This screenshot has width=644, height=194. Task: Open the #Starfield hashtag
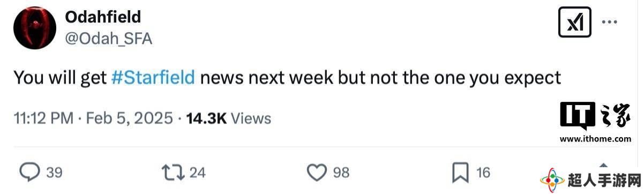click(153, 78)
